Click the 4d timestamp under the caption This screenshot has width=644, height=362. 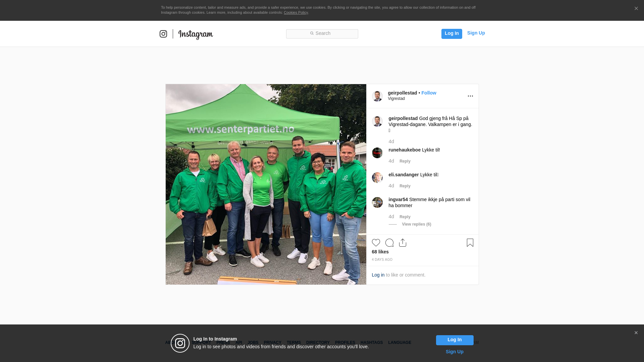coord(391,141)
